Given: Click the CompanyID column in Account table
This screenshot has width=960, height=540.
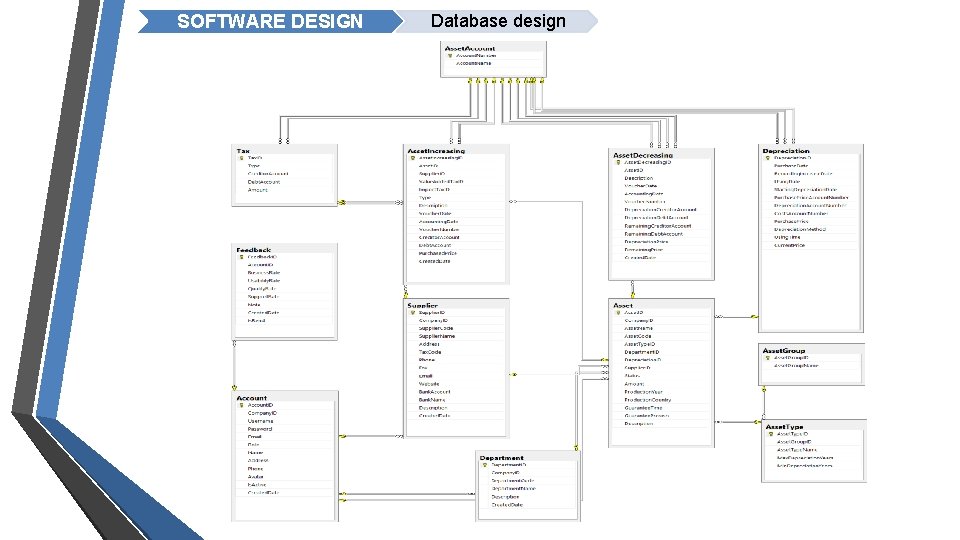Looking at the screenshot, I should (x=262, y=413).
